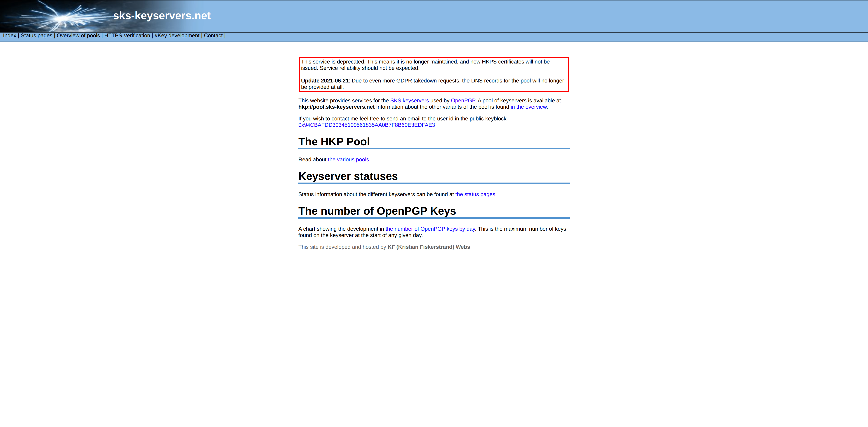Open #Key development navigation item
Screen dimensions: 868x427
pyautogui.click(x=177, y=36)
